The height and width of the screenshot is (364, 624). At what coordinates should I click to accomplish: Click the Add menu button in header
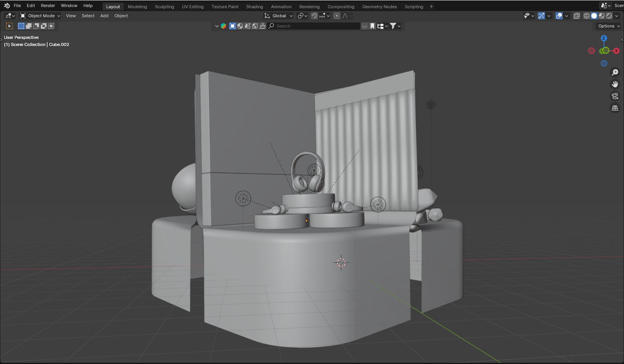104,16
